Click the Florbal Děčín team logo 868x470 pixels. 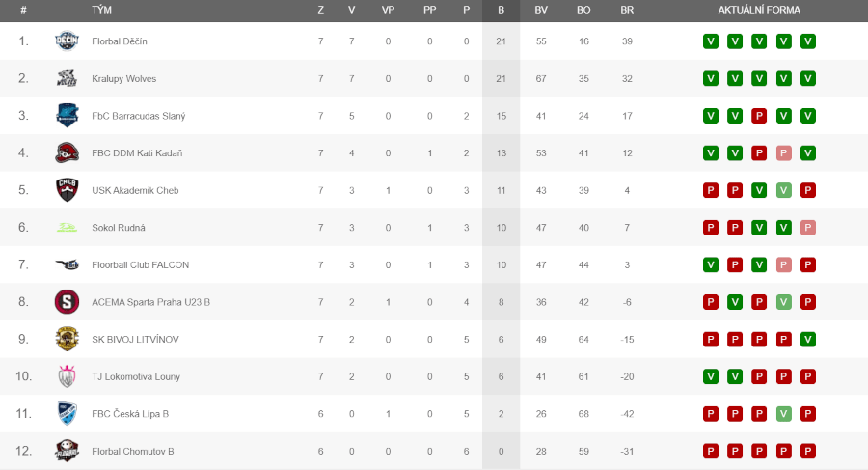point(67,41)
